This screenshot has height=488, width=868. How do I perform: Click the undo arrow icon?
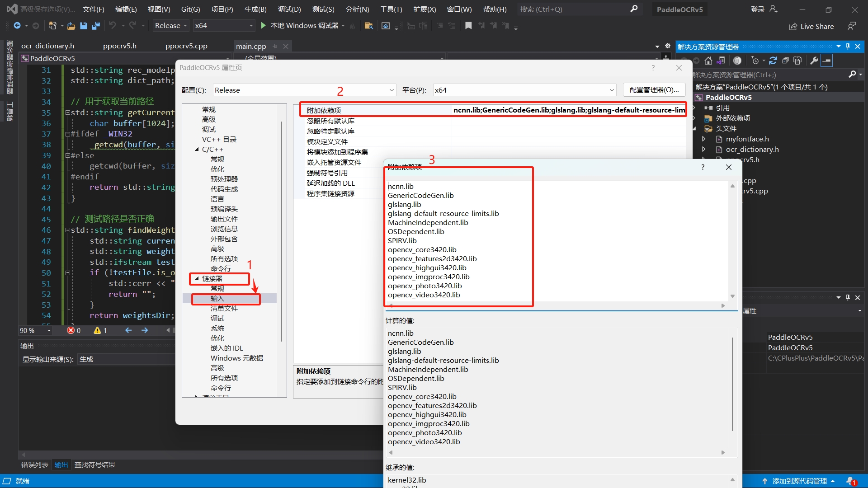(113, 26)
